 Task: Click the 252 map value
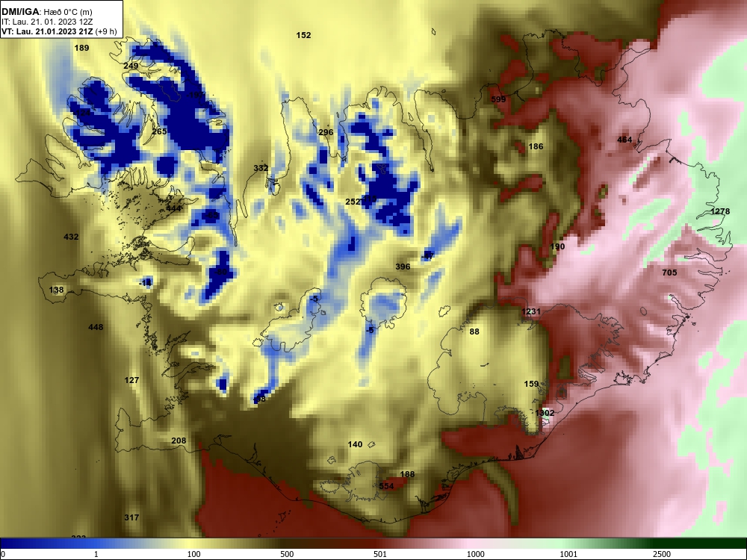[x=353, y=202]
